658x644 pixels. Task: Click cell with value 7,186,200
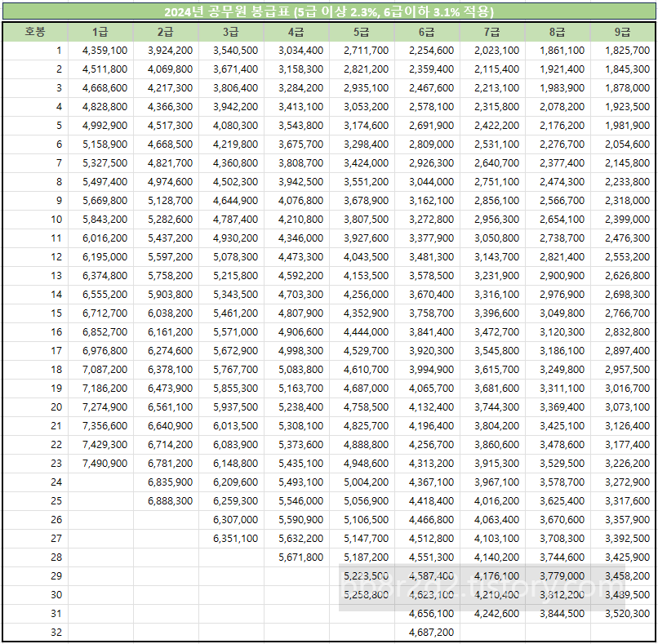coord(100,389)
